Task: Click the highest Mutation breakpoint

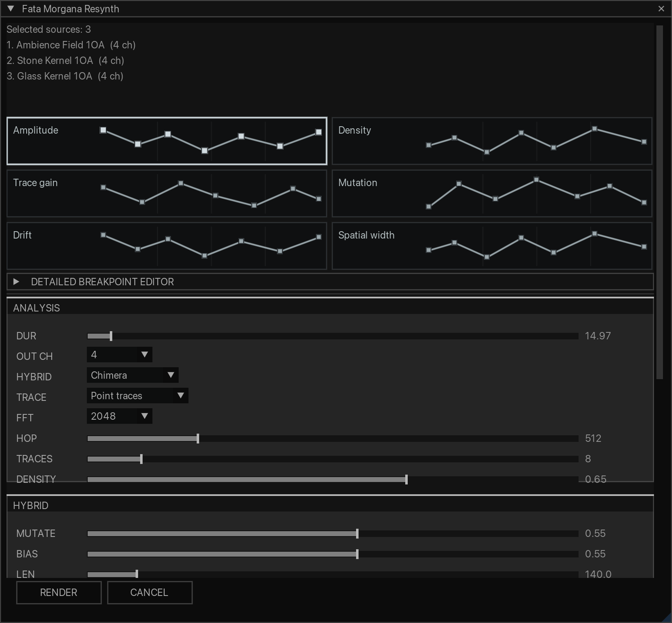Action: [536, 180]
